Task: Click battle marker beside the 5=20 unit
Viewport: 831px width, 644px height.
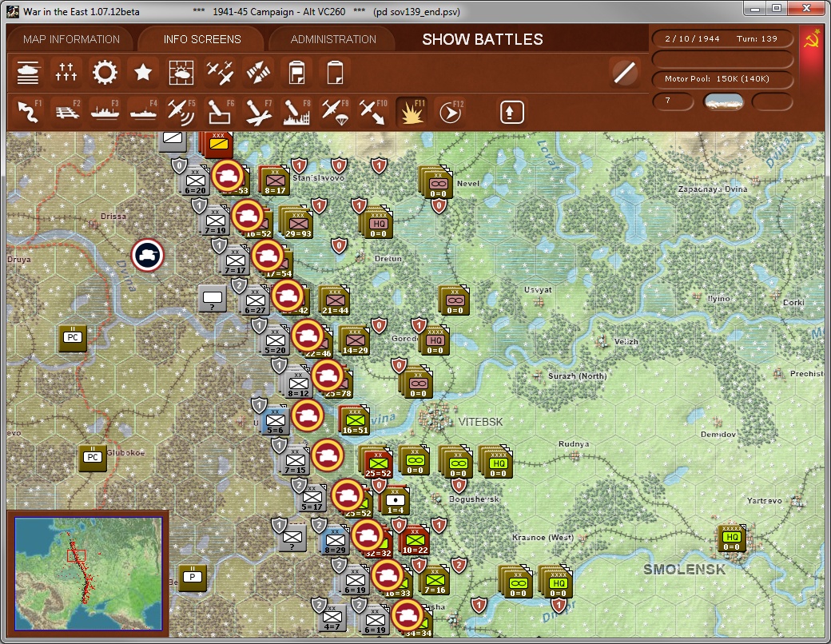Action: click(x=308, y=336)
